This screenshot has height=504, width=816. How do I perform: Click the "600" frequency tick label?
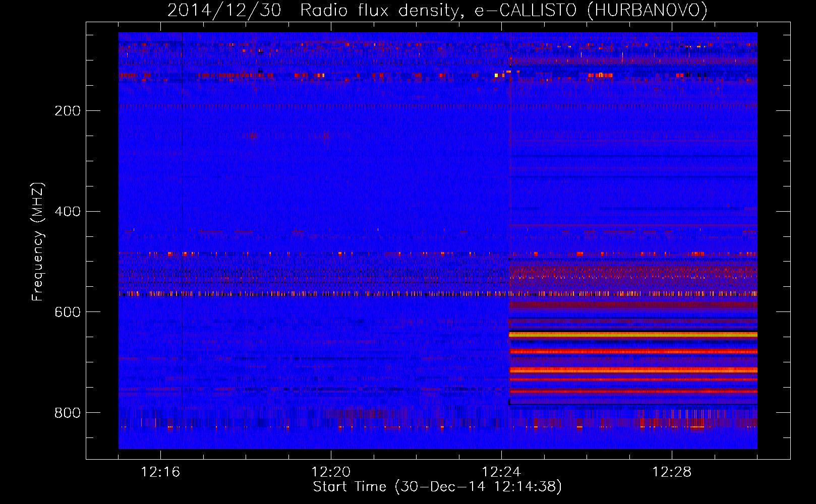pos(68,312)
